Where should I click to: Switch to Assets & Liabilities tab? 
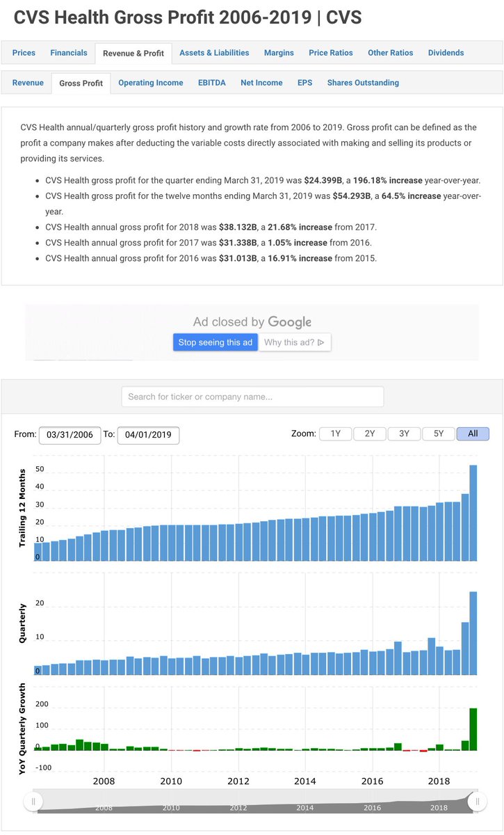click(214, 53)
